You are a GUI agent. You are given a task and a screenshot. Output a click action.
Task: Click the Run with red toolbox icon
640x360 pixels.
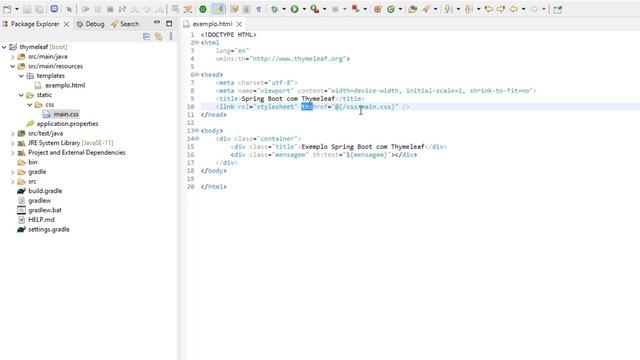pyautogui.click(x=315, y=9)
